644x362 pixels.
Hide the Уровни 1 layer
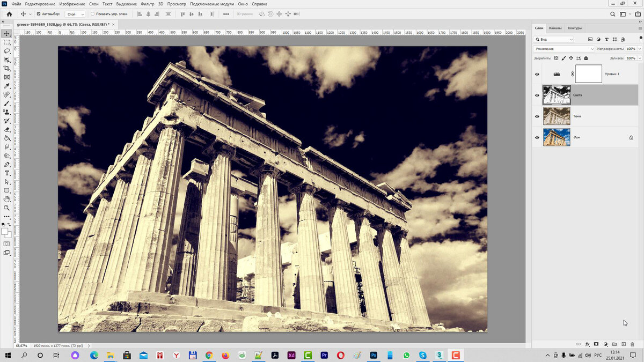click(537, 74)
